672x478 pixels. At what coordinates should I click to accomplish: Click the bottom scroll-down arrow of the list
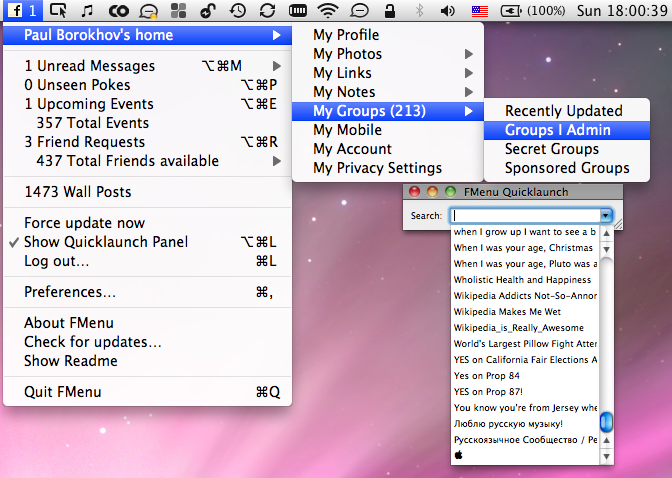(x=606, y=457)
